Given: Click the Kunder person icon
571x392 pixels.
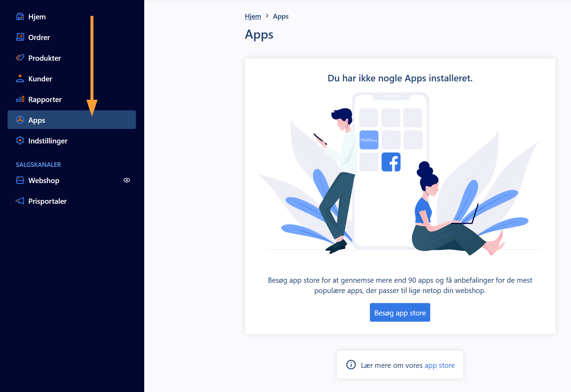Looking at the screenshot, I should pos(20,79).
